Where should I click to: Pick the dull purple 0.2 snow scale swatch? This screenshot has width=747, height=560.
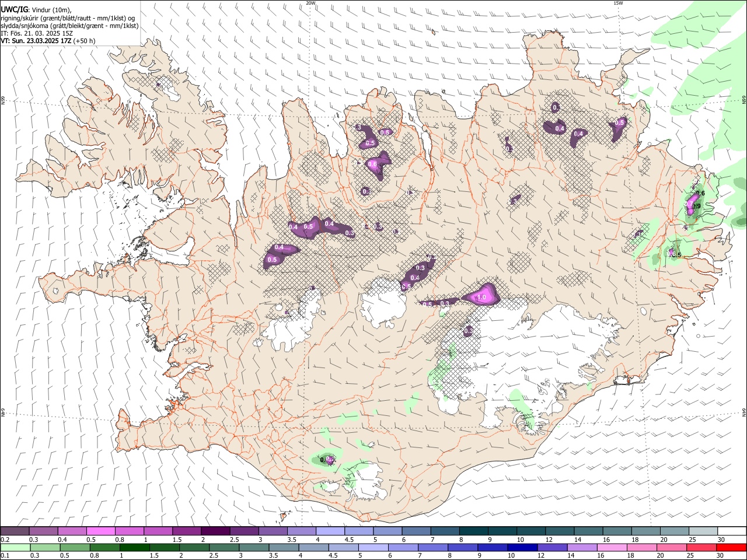[15, 531]
